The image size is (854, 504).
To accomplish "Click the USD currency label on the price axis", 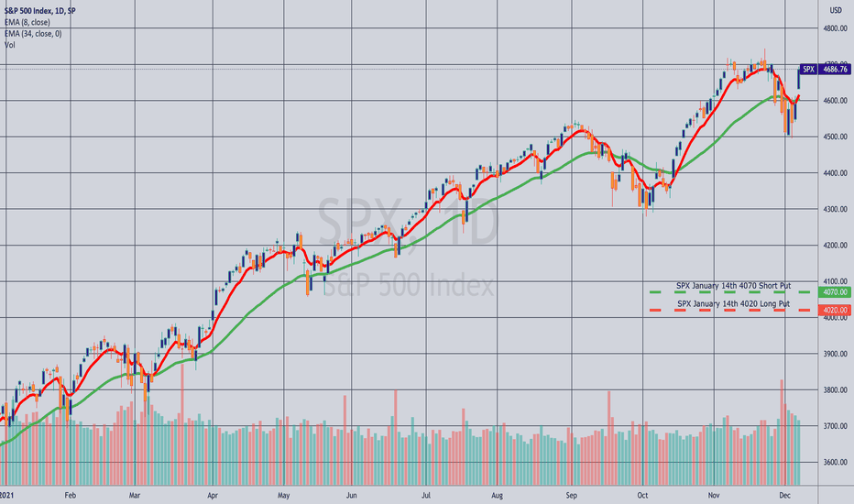I will (x=836, y=10).
